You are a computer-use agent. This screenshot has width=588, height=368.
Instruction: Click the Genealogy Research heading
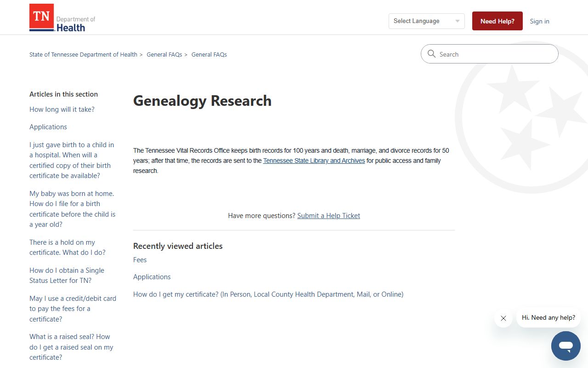(x=202, y=101)
